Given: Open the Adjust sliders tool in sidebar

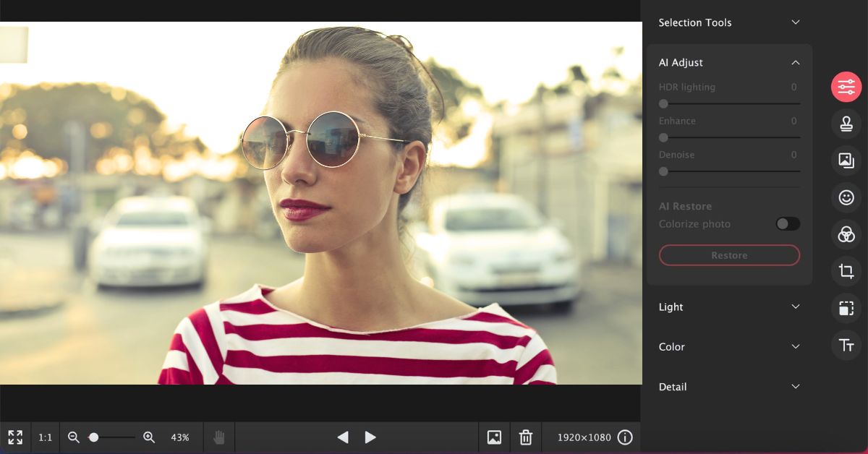Looking at the screenshot, I should click(846, 87).
